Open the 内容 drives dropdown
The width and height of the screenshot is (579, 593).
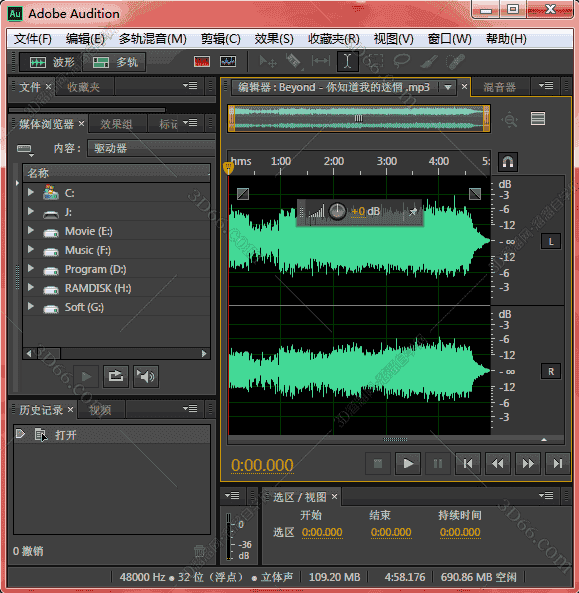151,148
